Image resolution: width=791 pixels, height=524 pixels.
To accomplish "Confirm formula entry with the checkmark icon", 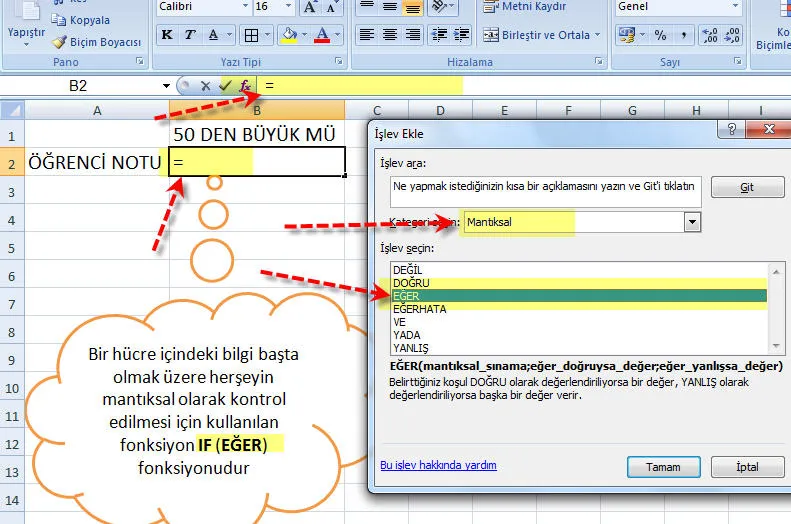I will coord(226,86).
